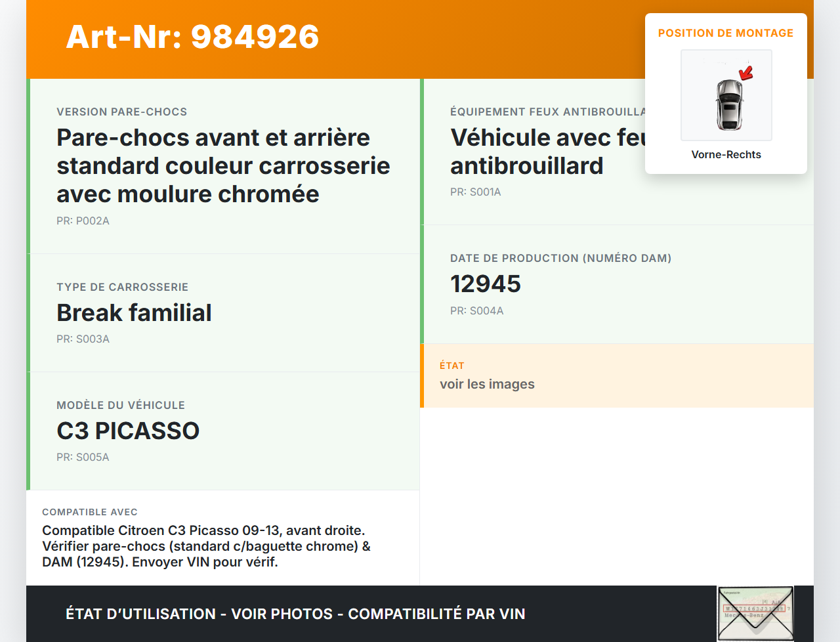Click the "TYPE DE CARROSSERIE" label
Viewport: 840px width, 642px height.
123,287
